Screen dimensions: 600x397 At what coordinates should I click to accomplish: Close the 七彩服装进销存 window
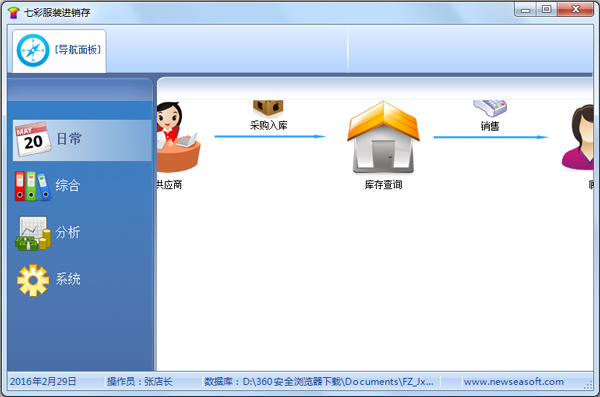(x=575, y=9)
